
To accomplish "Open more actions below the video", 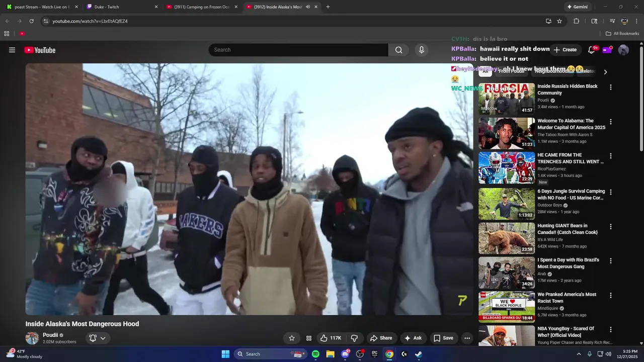I will (x=467, y=338).
